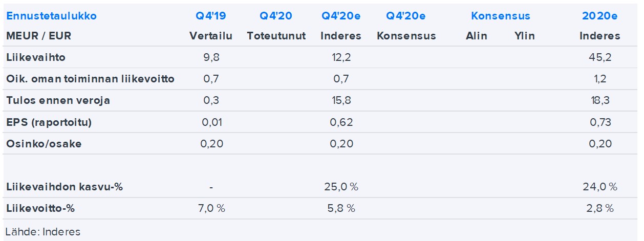Click the Oik. oman toiminnan liikevoitto label
644x241 pixels.
90,79
